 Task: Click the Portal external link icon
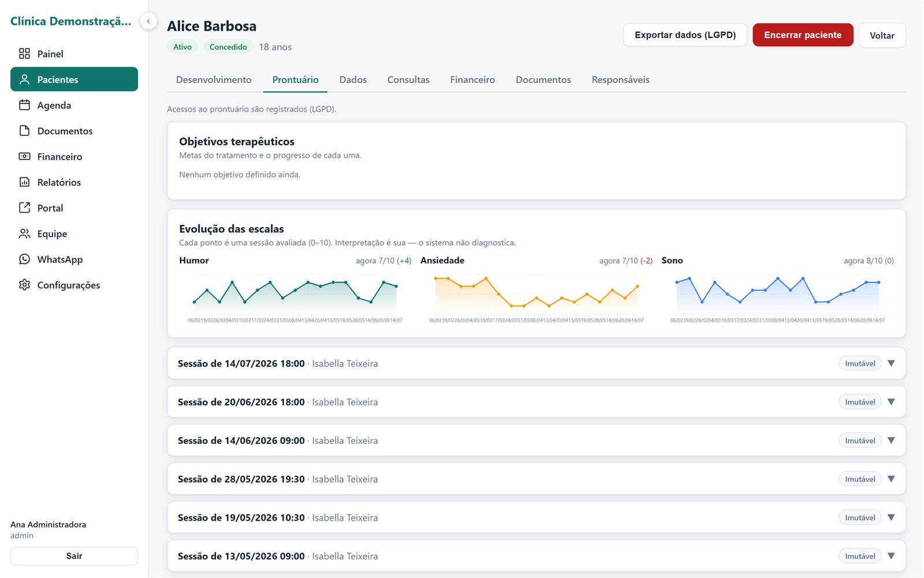[x=24, y=208]
